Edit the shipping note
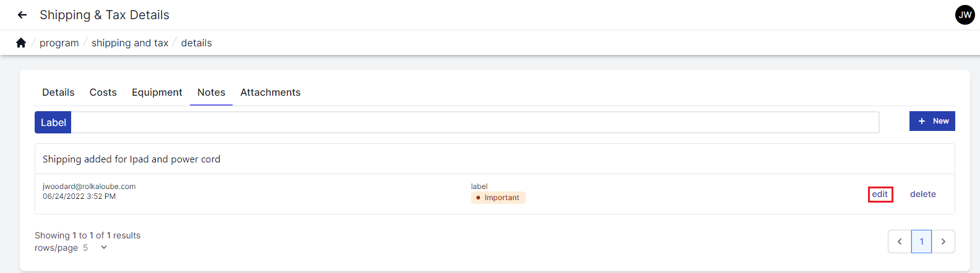This screenshot has height=273, width=980. pyautogui.click(x=880, y=194)
